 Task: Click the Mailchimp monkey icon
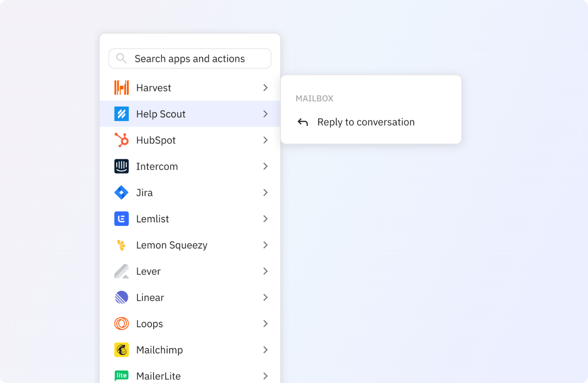click(x=121, y=350)
